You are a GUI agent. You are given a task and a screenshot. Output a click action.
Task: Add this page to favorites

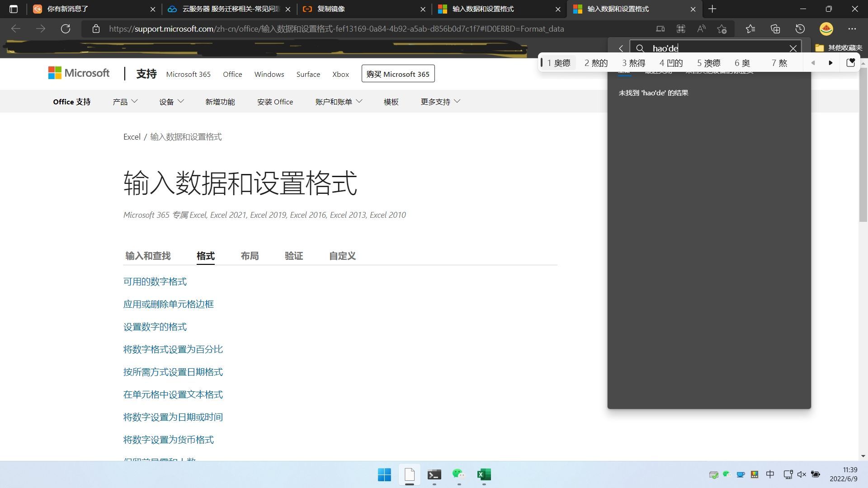pyautogui.click(x=722, y=29)
